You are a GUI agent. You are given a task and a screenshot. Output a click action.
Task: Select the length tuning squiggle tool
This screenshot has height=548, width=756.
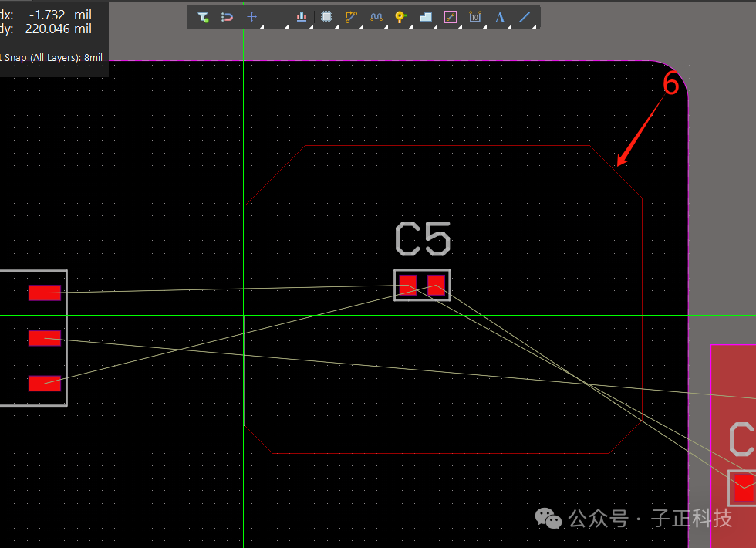[376, 17]
